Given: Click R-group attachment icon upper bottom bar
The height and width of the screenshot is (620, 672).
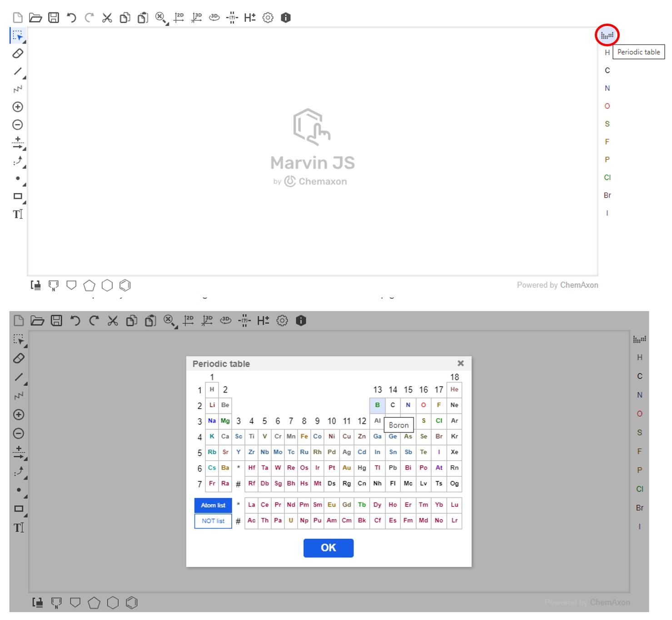Looking at the screenshot, I should (x=36, y=285).
